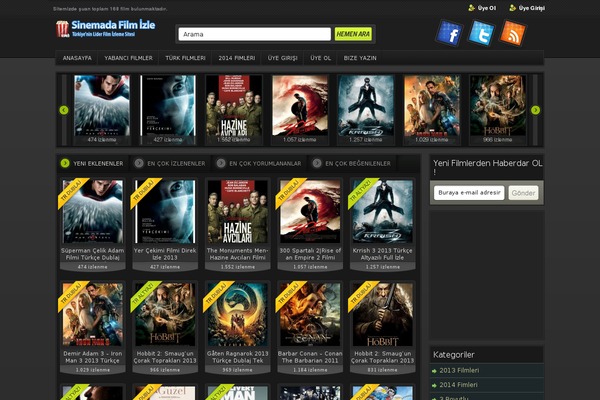Open Hobbit 2 poster with 831 izlenme
The width and height of the screenshot is (600, 400).
coord(382,314)
